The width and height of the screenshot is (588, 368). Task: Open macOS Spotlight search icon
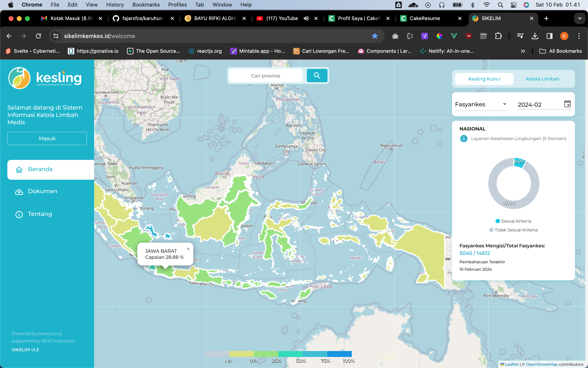(500, 5)
